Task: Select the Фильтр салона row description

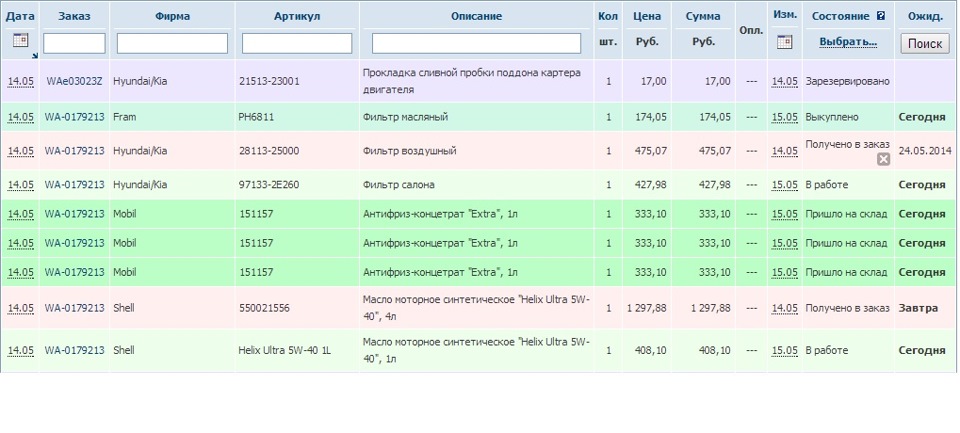Action: click(398, 185)
